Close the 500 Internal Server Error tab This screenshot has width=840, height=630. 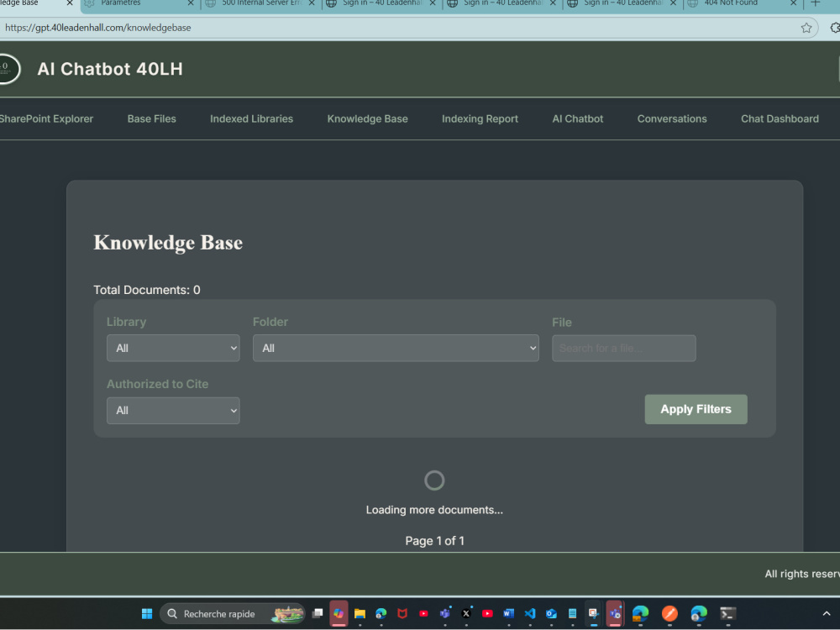tap(312, 3)
